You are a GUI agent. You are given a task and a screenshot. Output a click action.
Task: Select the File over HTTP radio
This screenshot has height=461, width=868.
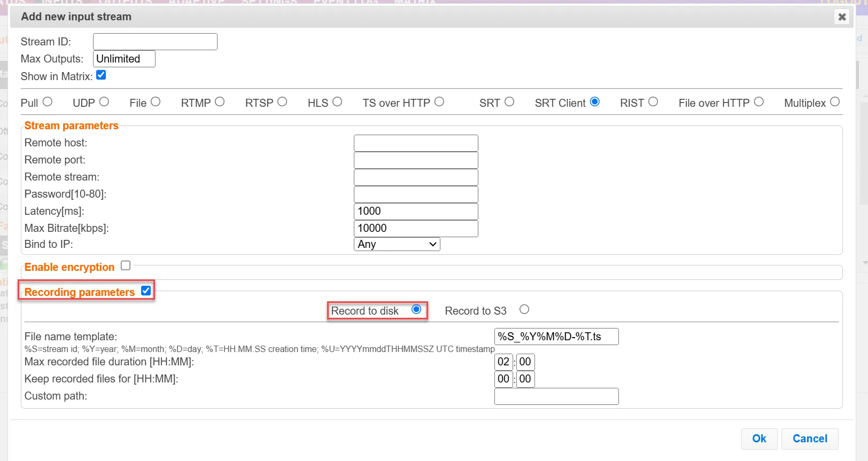click(x=759, y=101)
